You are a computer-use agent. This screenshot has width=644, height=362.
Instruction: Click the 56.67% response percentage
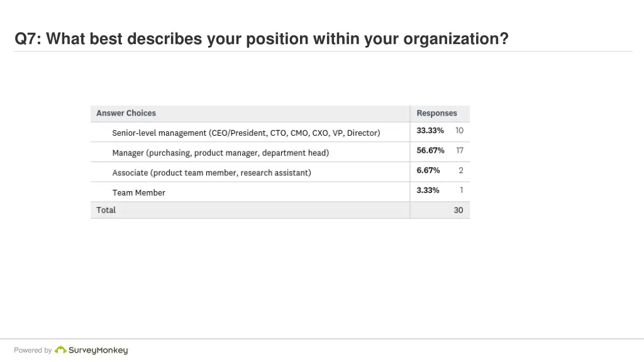click(430, 150)
